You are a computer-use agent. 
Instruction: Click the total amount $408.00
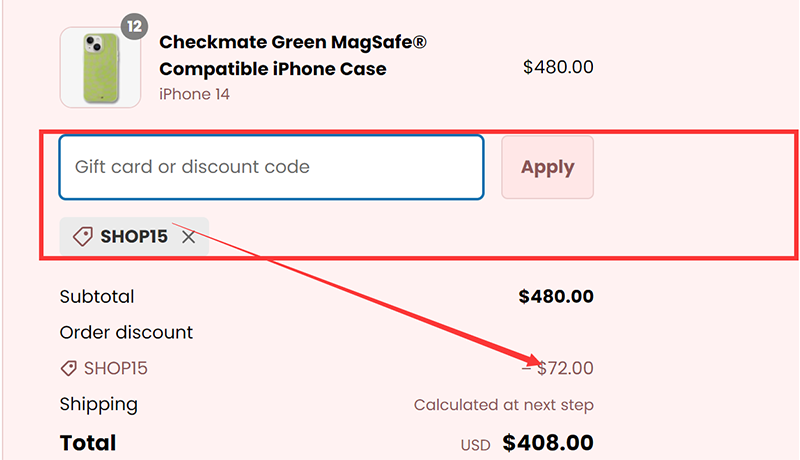tap(547, 442)
